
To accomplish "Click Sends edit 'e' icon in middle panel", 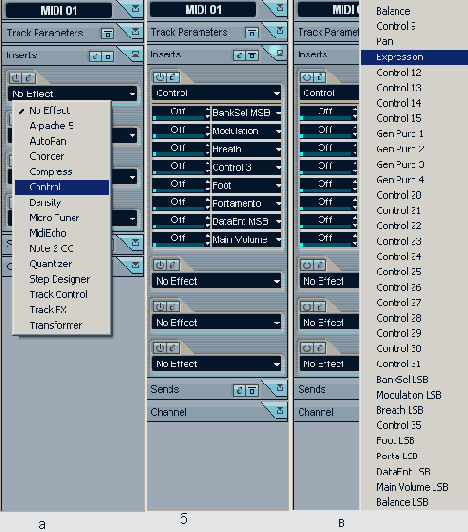I will point(239,391).
